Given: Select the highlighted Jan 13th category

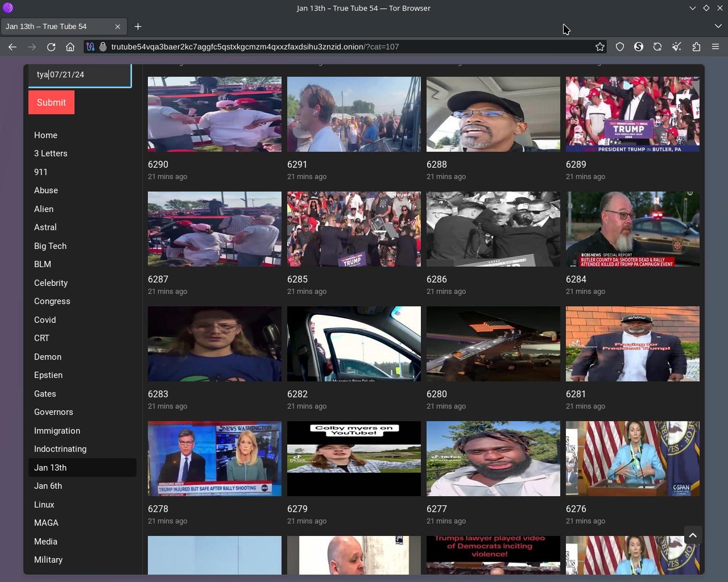Looking at the screenshot, I should (82, 468).
